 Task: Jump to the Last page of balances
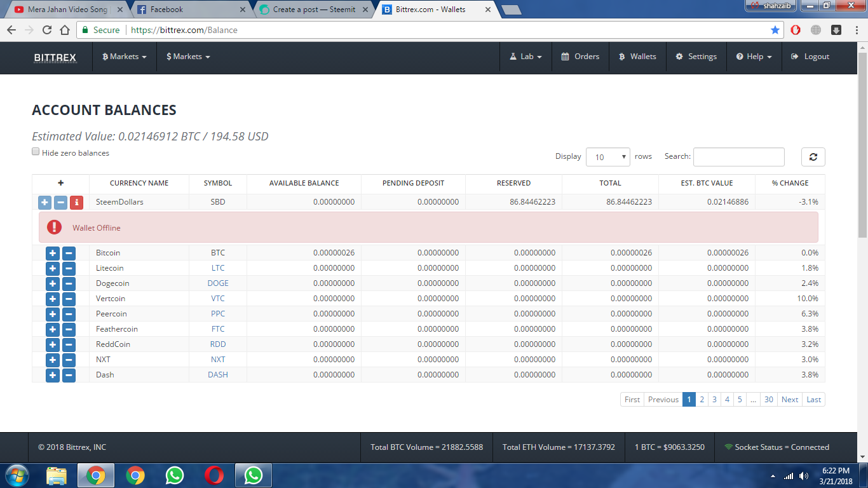pos(814,400)
